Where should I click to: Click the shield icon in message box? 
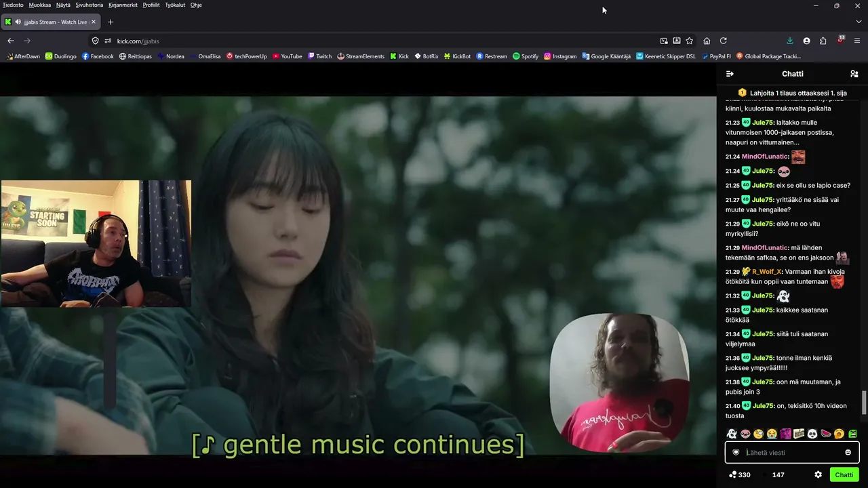click(x=736, y=452)
